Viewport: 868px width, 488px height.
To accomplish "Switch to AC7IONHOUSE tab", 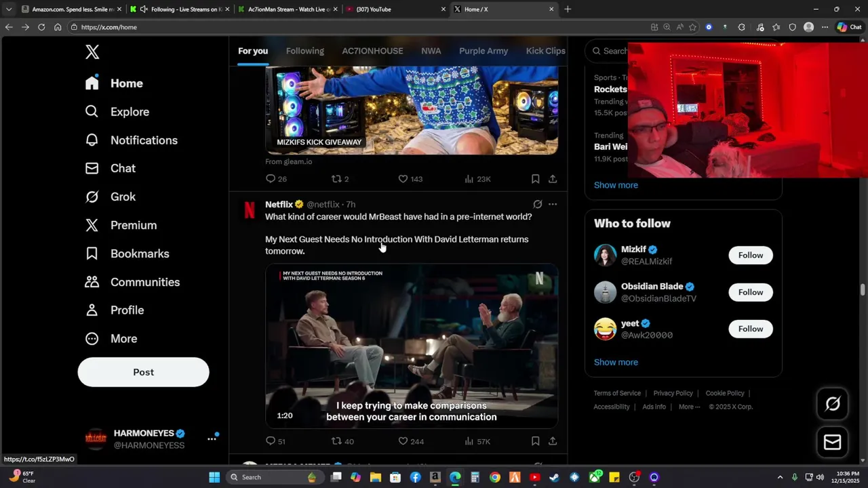I will [x=372, y=51].
